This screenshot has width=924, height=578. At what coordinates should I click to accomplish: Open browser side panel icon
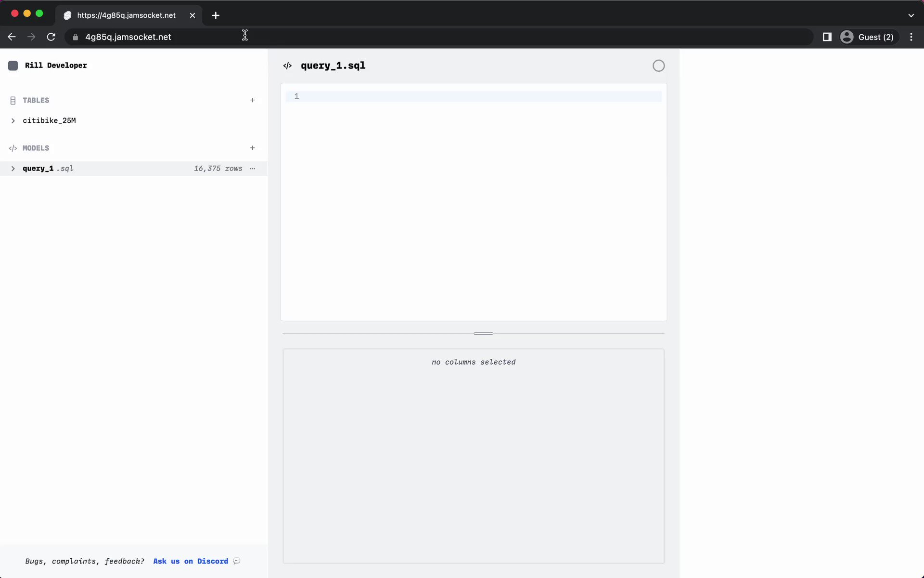(x=827, y=37)
